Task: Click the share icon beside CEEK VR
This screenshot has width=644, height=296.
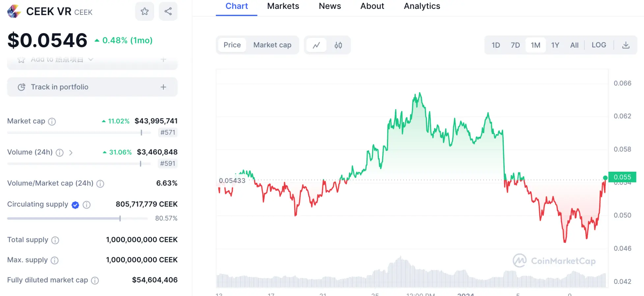Action: click(168, 12)
